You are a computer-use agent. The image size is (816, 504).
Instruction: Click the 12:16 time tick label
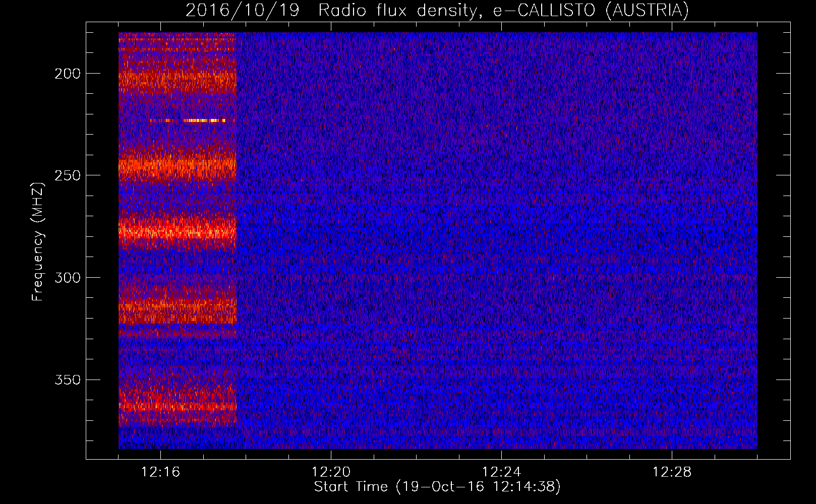point(160,472)
